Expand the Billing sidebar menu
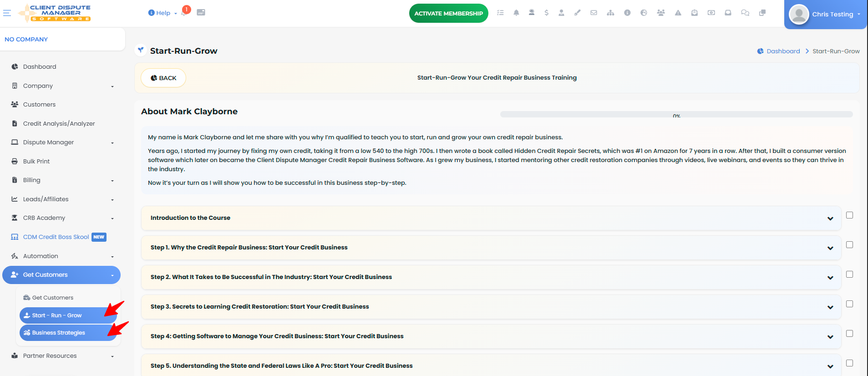The width and height of the screenshot is (868, 376). [x=62, y=180]
